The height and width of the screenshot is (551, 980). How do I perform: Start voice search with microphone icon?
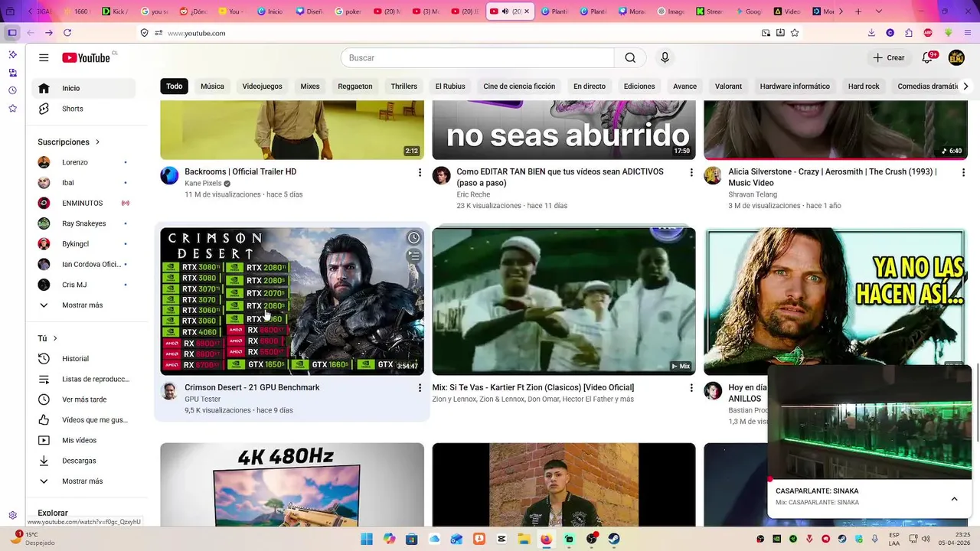pyautogui.click(x=665, y=57)
